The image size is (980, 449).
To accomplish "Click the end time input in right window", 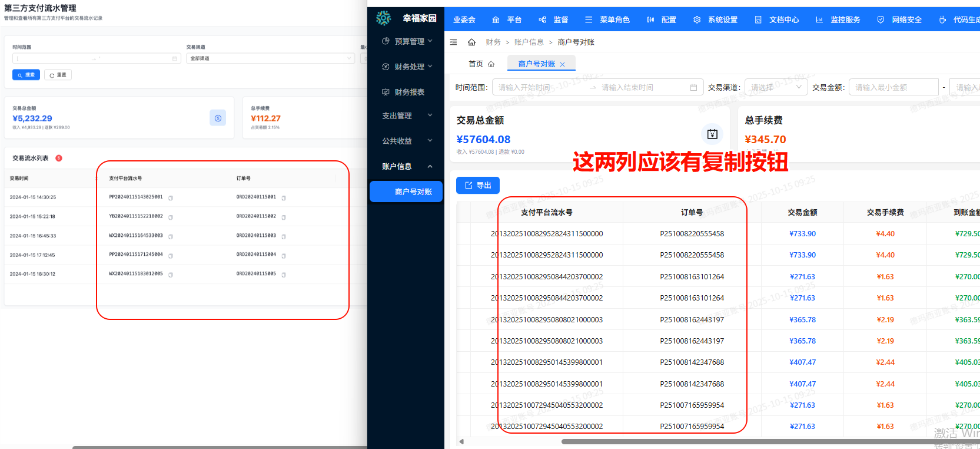I will [642, 87].
